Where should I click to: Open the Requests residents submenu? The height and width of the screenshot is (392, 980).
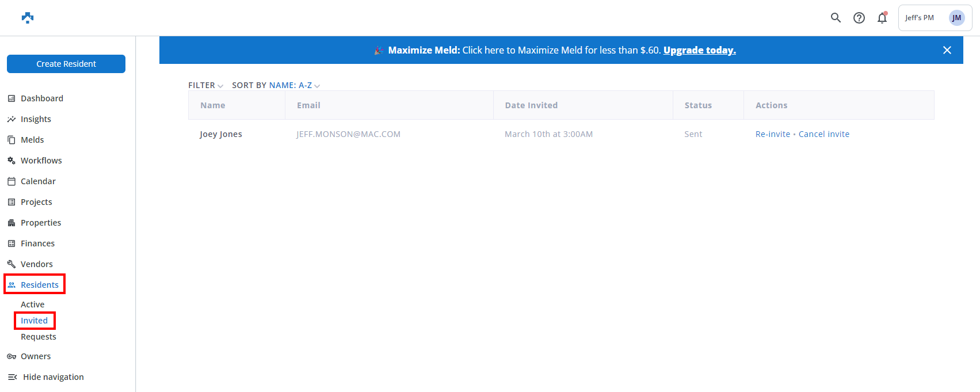pyautogui.click(x=39, y=337)
